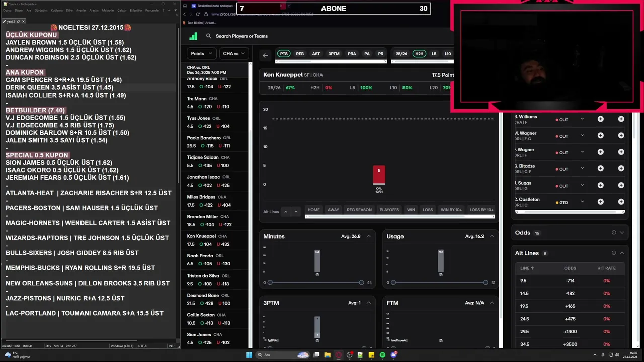Click Minutes slider right handle
Viewport: 644px width, 362px height.
(x=361, y=283)
